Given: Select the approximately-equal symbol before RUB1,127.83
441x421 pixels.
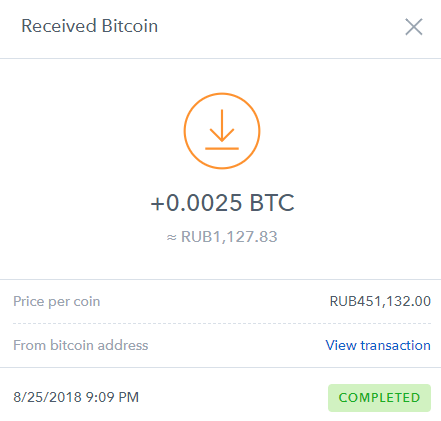Looking at the screenshot, I should pos(172,238).
